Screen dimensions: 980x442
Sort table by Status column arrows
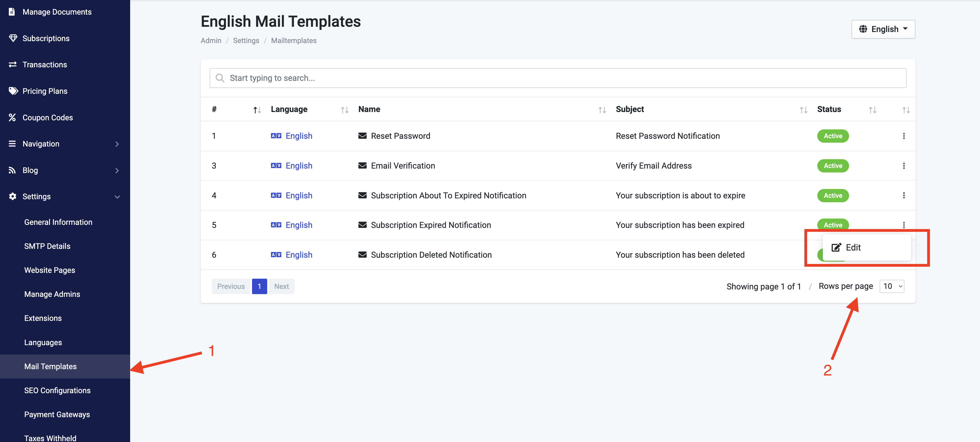click(x=872, y=110)
